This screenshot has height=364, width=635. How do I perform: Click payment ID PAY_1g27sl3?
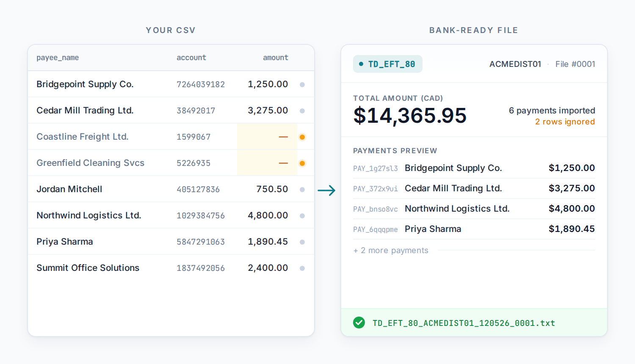(x=375, y=168)
